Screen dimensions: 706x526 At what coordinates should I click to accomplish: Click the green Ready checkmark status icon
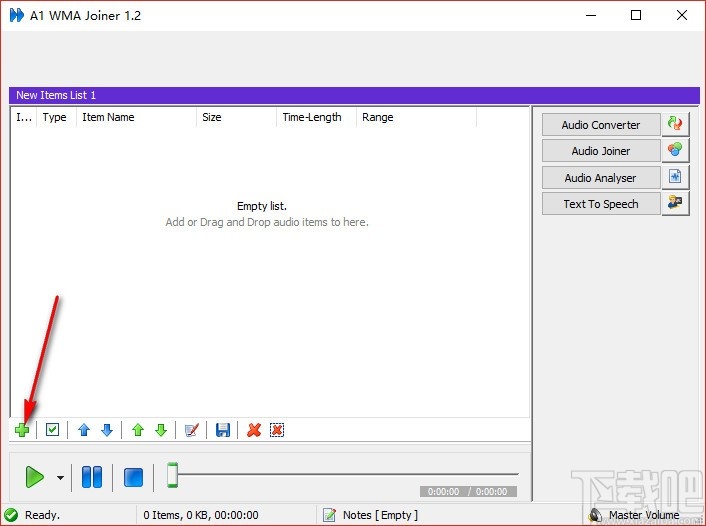11,514
